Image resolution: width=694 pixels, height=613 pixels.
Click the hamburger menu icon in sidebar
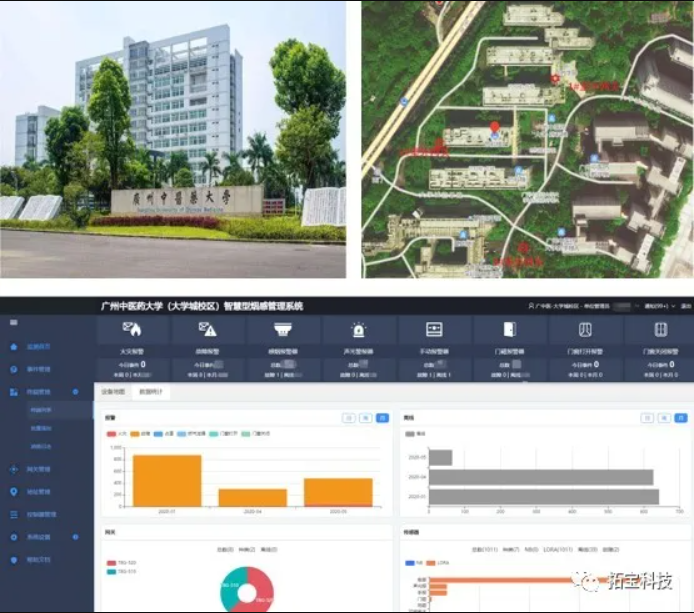click(13, 322)
